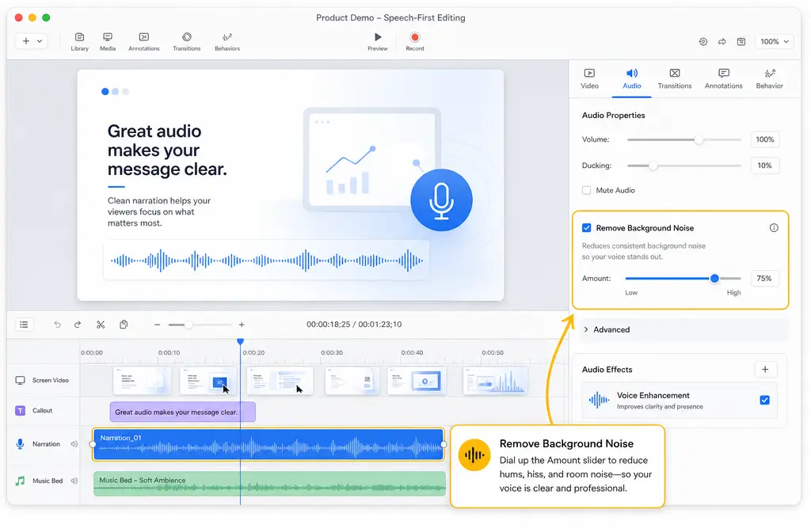Select the scissors split tool
The height and width of the screenshot is (532, 811).
pyautogui.click(x=101, y=325)
